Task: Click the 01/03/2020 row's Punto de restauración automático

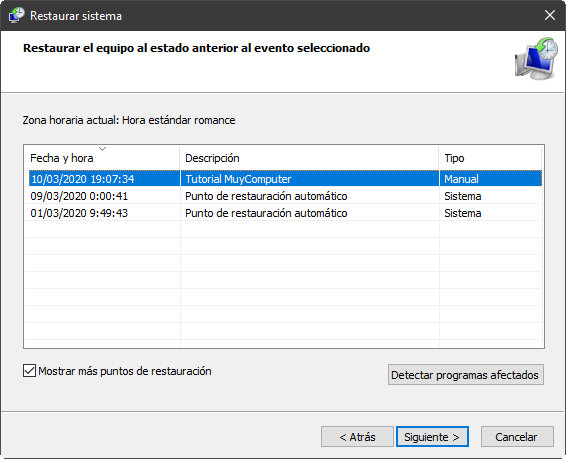Action: [266, 213]
